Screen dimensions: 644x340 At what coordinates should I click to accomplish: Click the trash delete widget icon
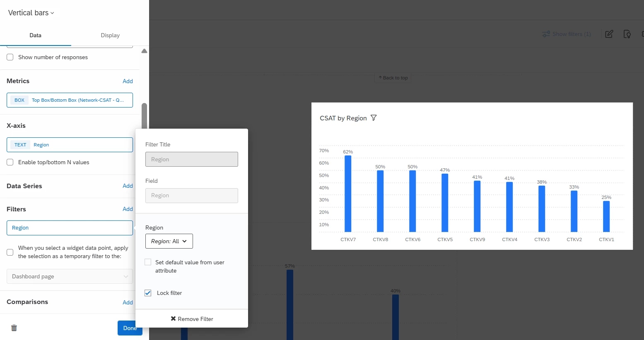(x=14, y=328)
